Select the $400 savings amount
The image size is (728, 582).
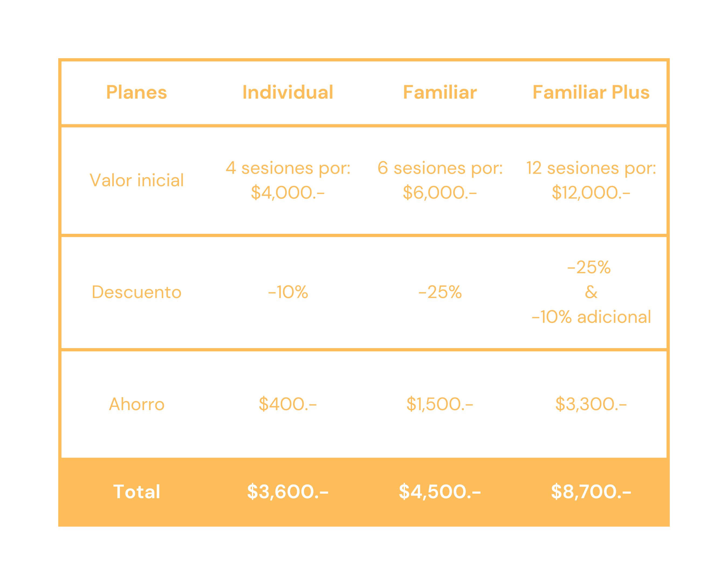tap(288, 404)
